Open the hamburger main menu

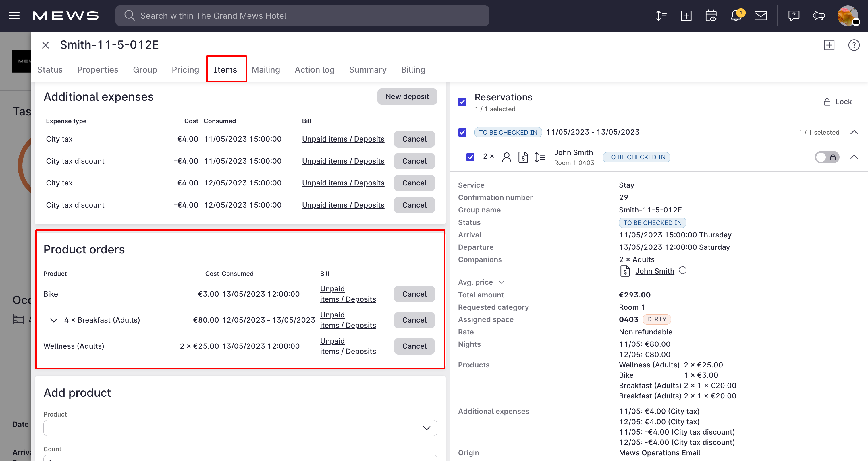[x=14, y=16]
